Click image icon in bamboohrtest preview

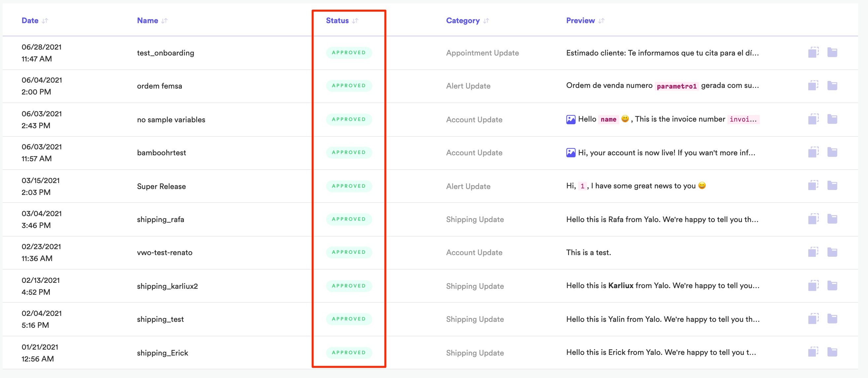(x=570, y=153)
